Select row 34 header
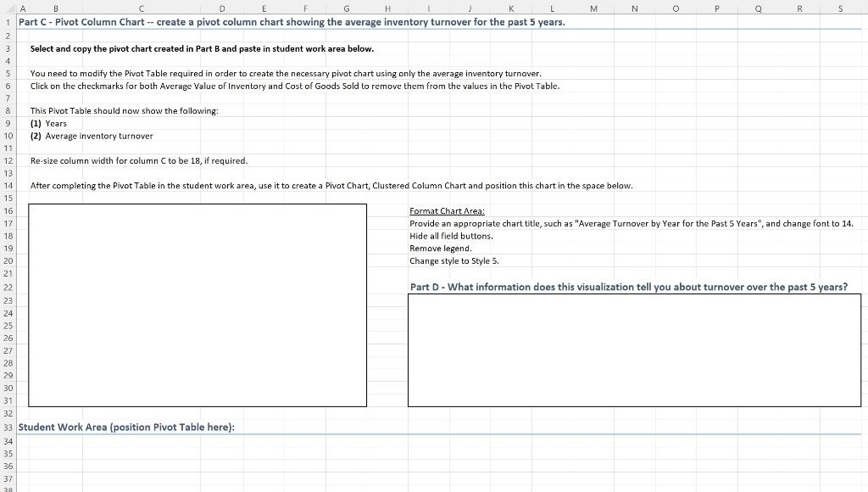 pyautogui.click(x=8, y=441)
